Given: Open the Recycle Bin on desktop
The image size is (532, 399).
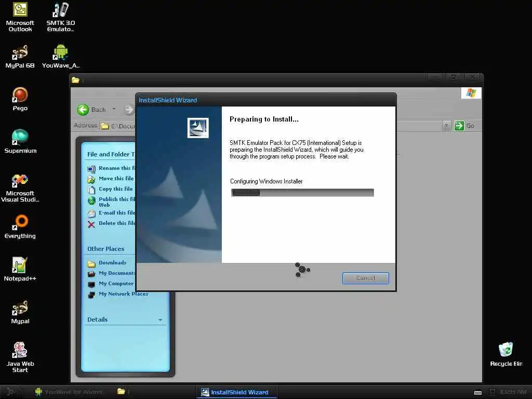Looking at the screenshot, I should point(506,354).
